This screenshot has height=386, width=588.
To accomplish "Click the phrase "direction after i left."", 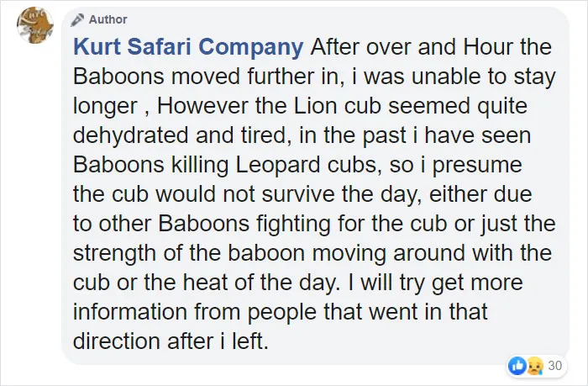I will [x=171, y=341].
